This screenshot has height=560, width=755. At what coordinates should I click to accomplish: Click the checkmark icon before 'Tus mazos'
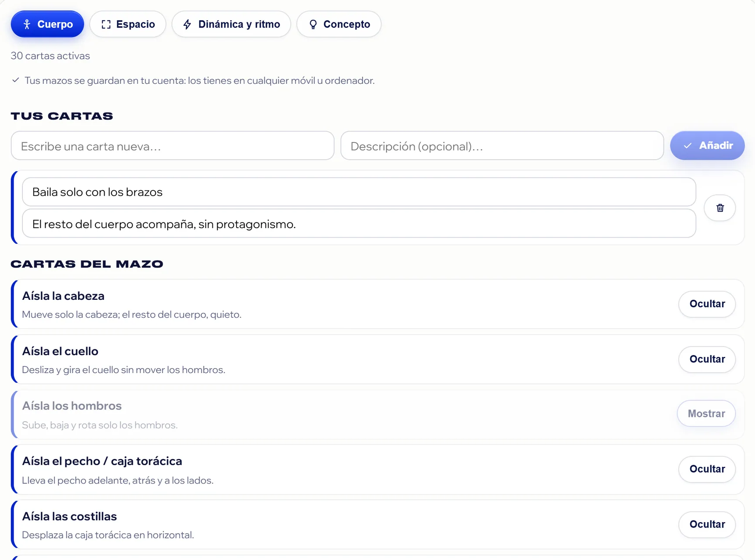pyautogui.click(x=16, y=80)
